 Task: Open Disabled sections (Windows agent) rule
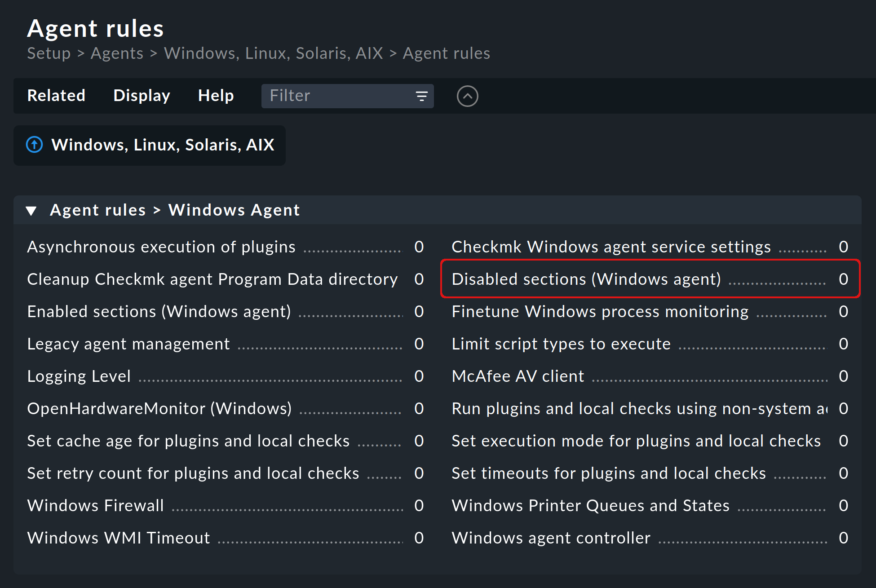(586, 279)
